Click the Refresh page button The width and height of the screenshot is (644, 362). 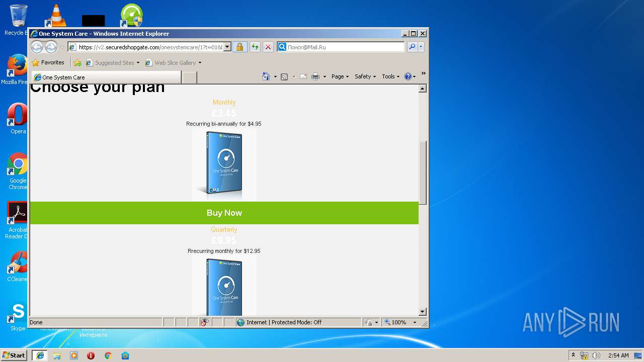pos(255,47)
